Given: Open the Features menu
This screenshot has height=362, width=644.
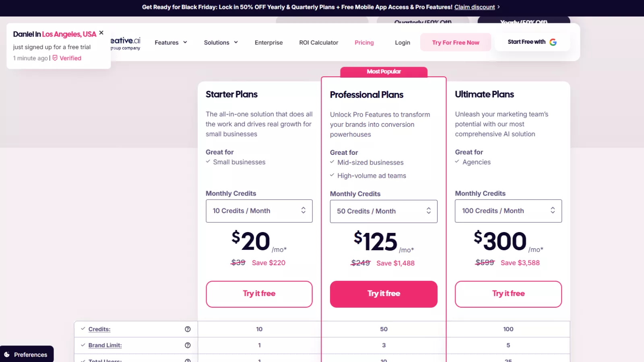Looking at the screenshot, I should click(171, 42).
